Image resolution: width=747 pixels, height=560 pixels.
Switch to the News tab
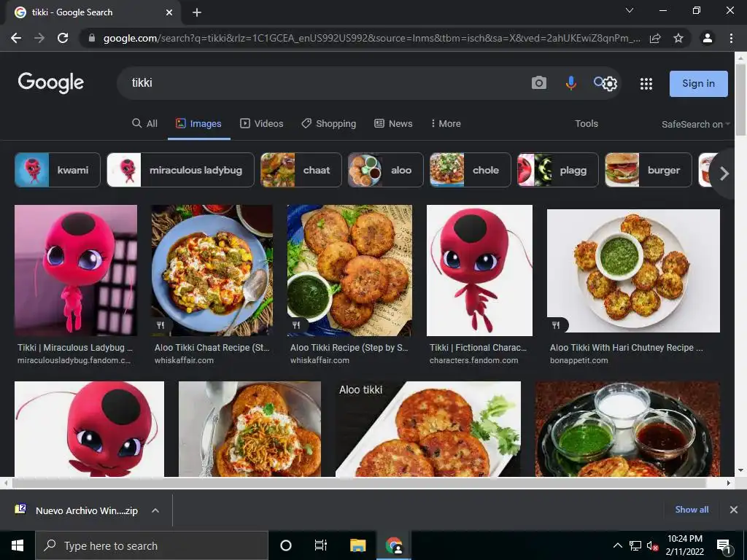393,124
